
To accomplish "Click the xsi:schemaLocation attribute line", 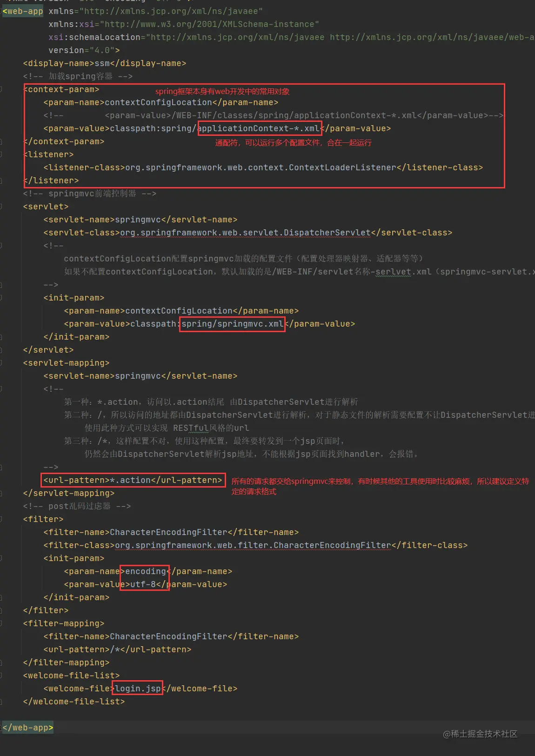I will (291, 37).
